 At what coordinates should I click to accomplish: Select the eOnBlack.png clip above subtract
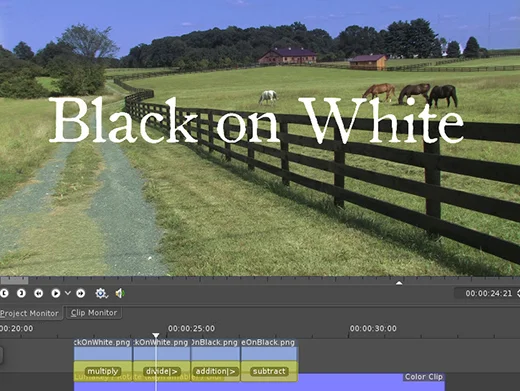pyautogui.click(x=269, y=350)
